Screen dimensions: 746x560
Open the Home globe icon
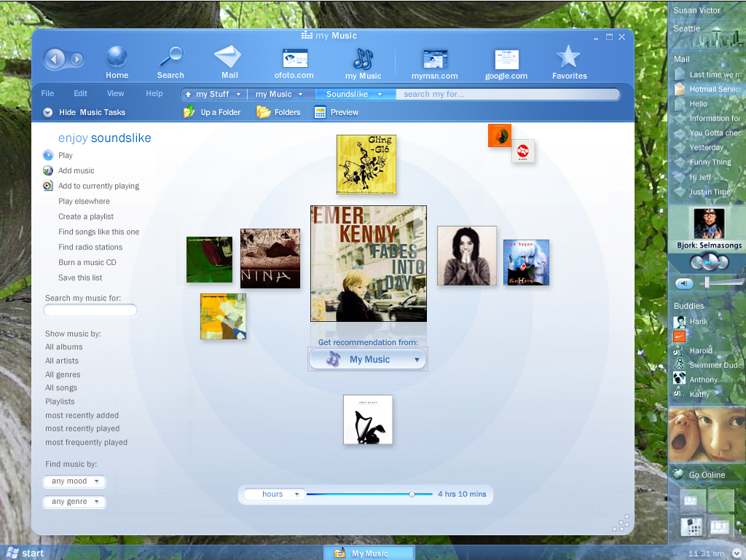click(117, 63)
